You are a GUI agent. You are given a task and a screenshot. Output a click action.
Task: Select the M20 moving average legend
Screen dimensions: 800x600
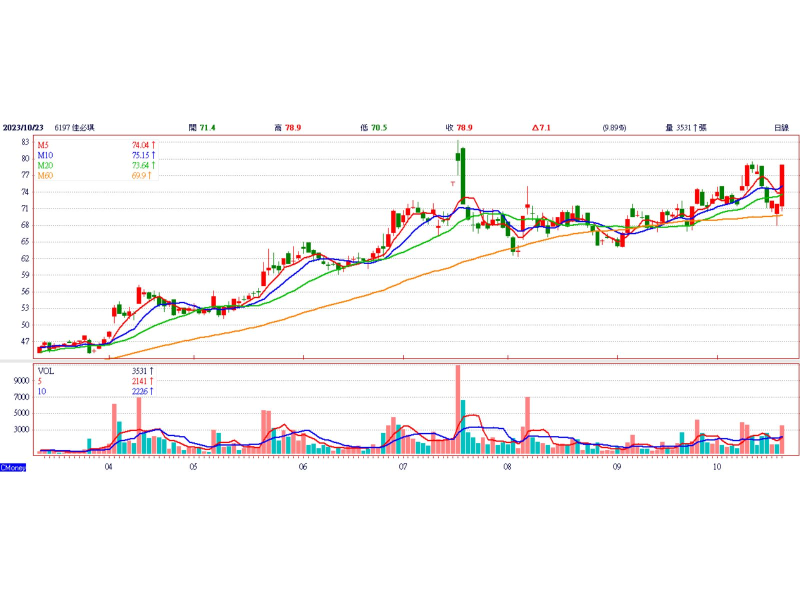click(46, 166)
